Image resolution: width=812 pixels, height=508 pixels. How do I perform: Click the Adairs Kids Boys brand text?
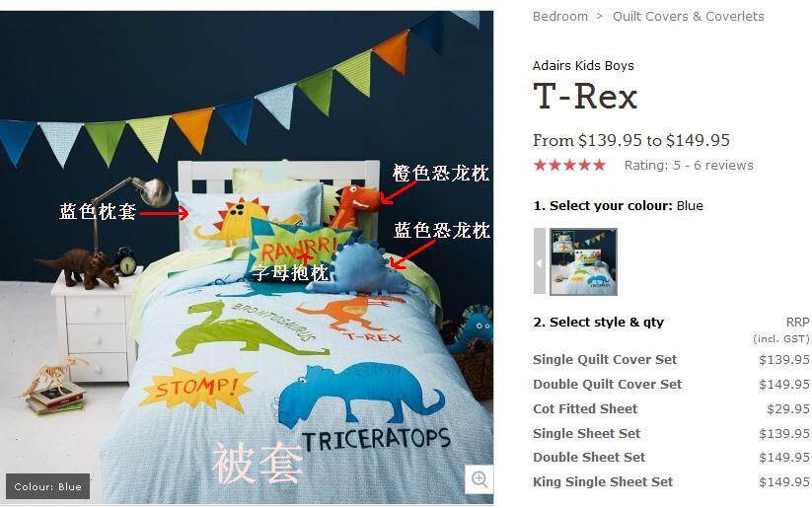tap(584, 66)
